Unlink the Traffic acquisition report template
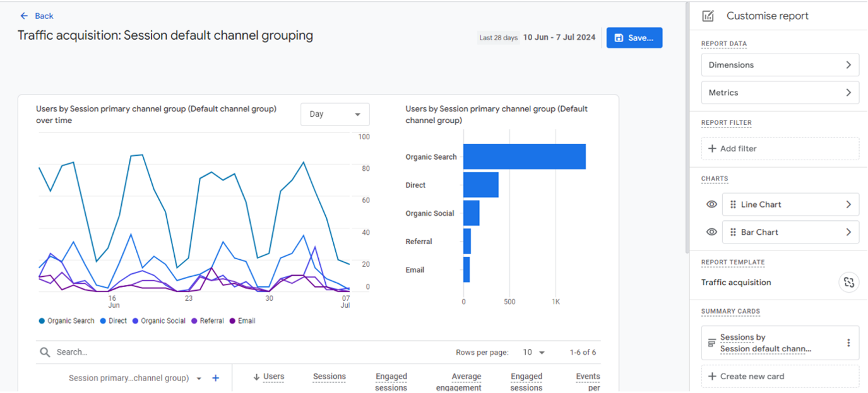Viewport: 868px width, 393px height. tap(849, 282)
